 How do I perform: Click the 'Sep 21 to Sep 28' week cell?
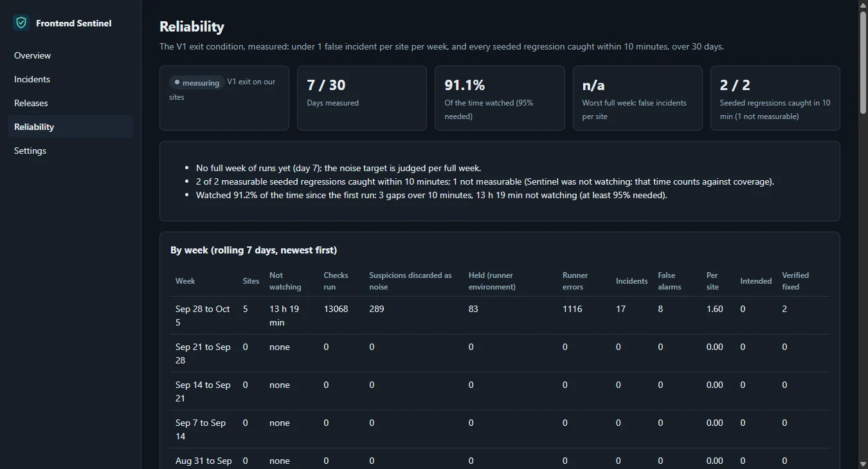coord(203,353)
